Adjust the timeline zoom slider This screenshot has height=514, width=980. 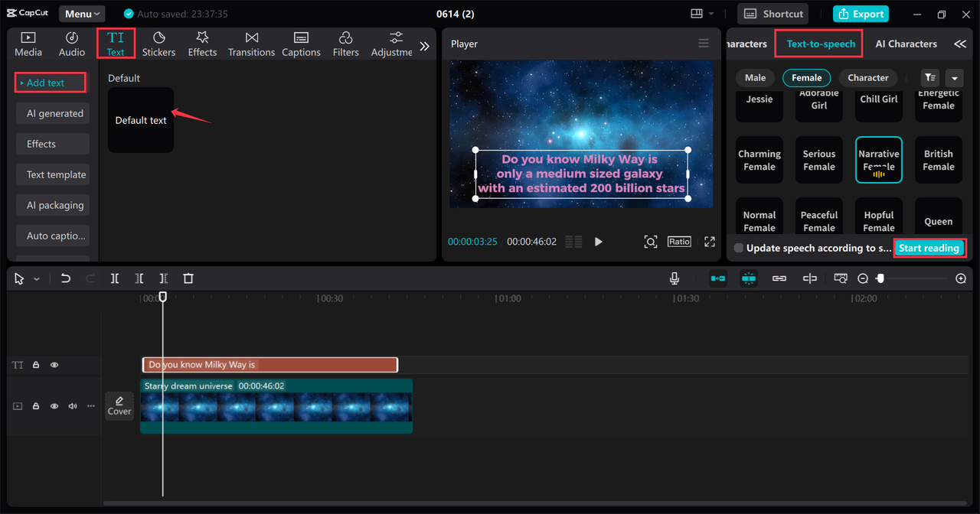coord(880,278)
